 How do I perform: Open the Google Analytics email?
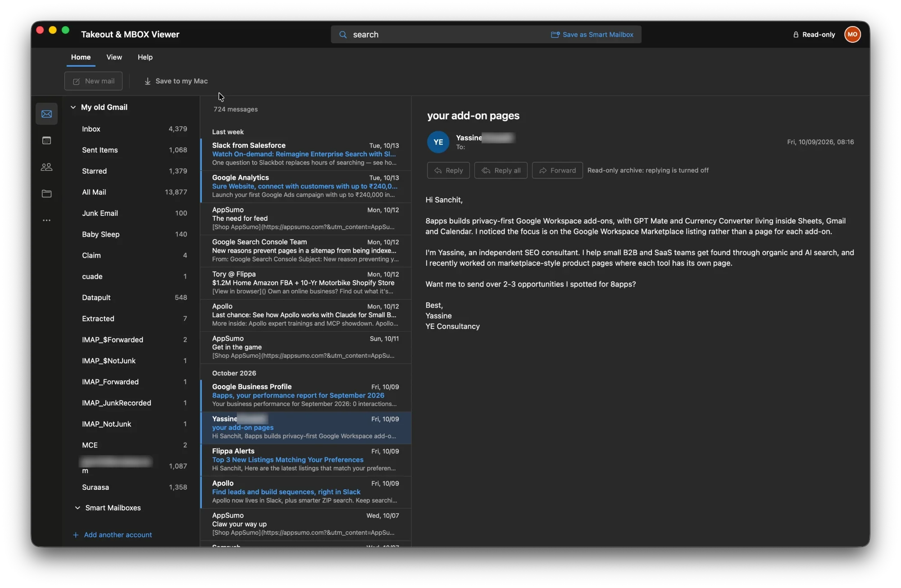pos(305,187)
